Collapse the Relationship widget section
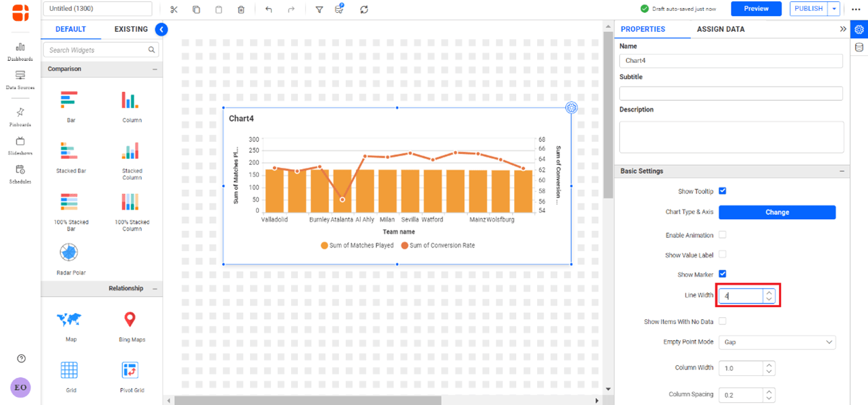Viewport: 868px width, 405px height. pos(155,289)
